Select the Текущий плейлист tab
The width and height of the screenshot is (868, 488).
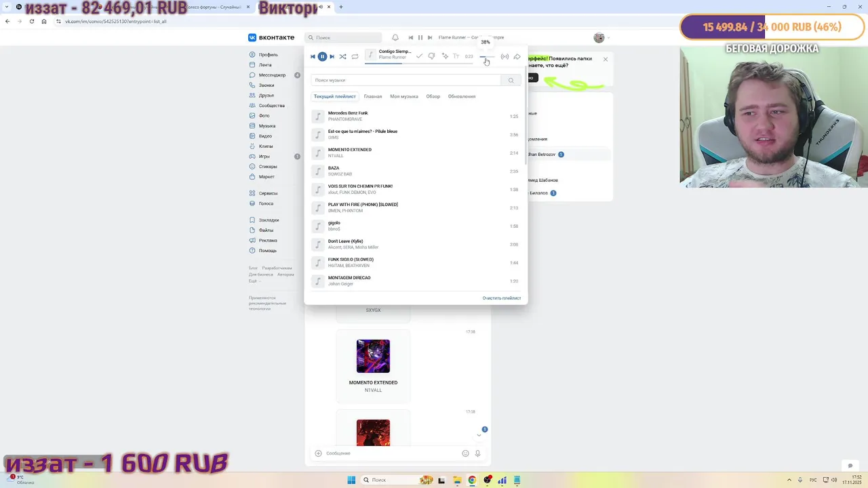[x=334, y=96]
